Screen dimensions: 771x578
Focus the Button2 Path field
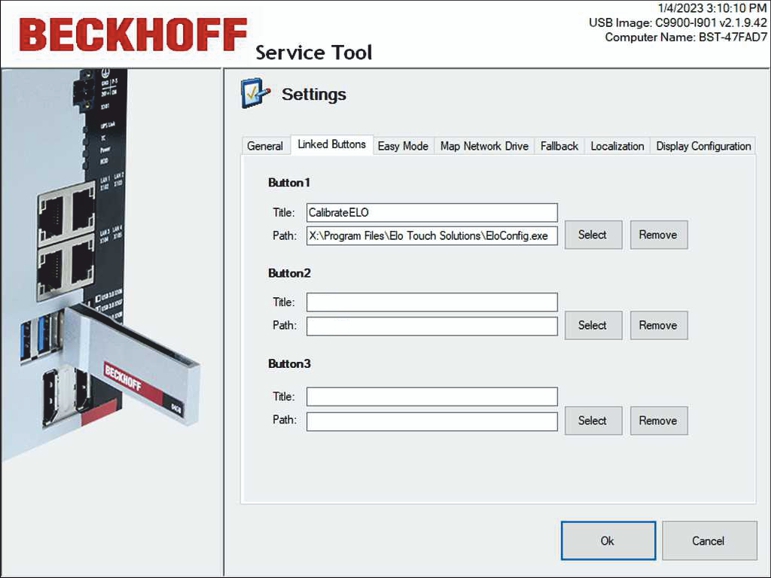pos(432,326)
